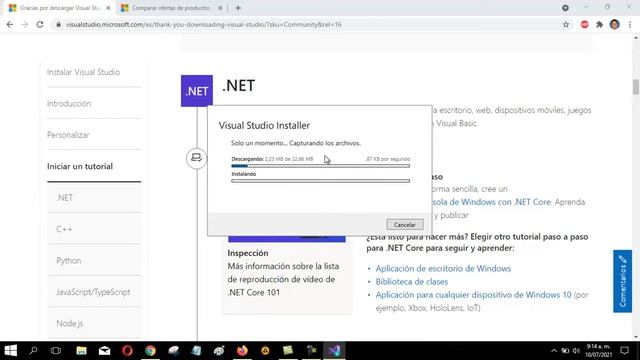Screen dimensions: 640x360
Task: Open the Comentarios feedback button
Action: pos(622,281)
